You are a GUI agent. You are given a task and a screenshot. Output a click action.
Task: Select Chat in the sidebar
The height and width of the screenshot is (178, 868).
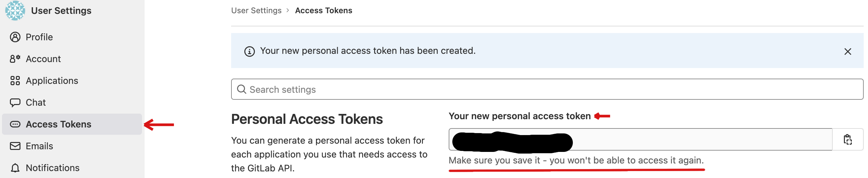[x=36, y=102]
